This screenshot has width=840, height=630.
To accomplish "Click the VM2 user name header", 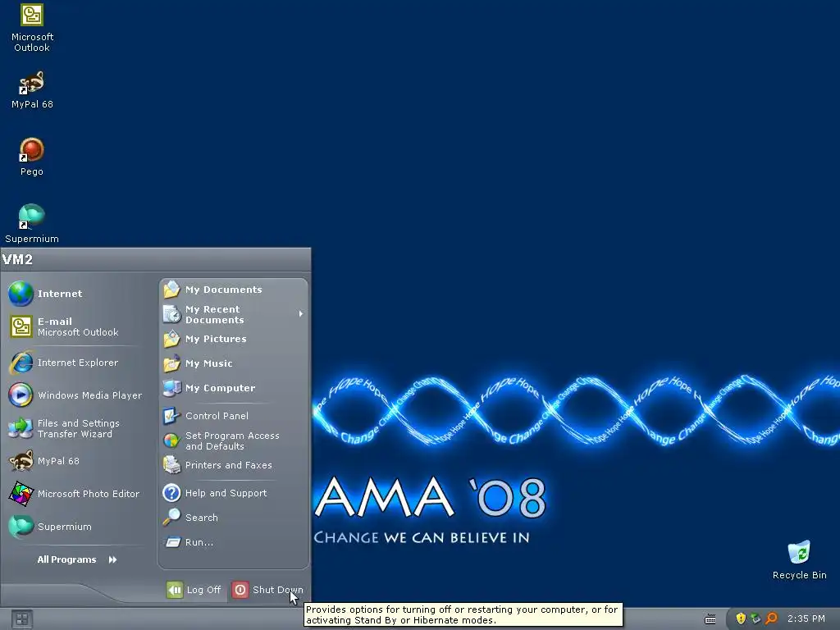I will [x=18, y=260].
